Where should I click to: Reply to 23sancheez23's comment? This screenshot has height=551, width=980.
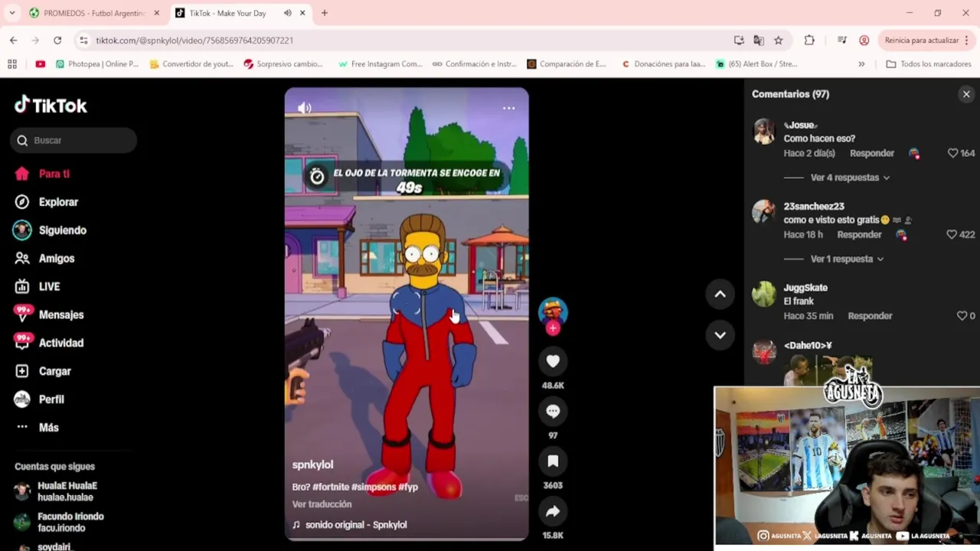coord(859,235)
